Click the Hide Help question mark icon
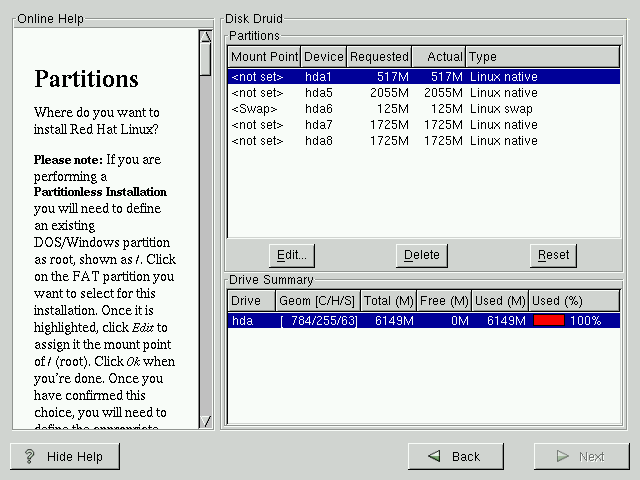 click(28, 457)
